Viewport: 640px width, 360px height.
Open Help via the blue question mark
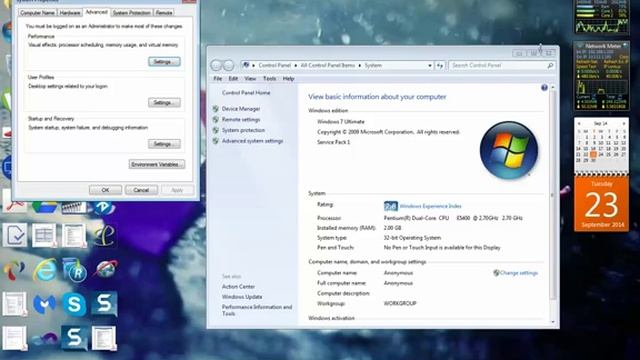544,87
